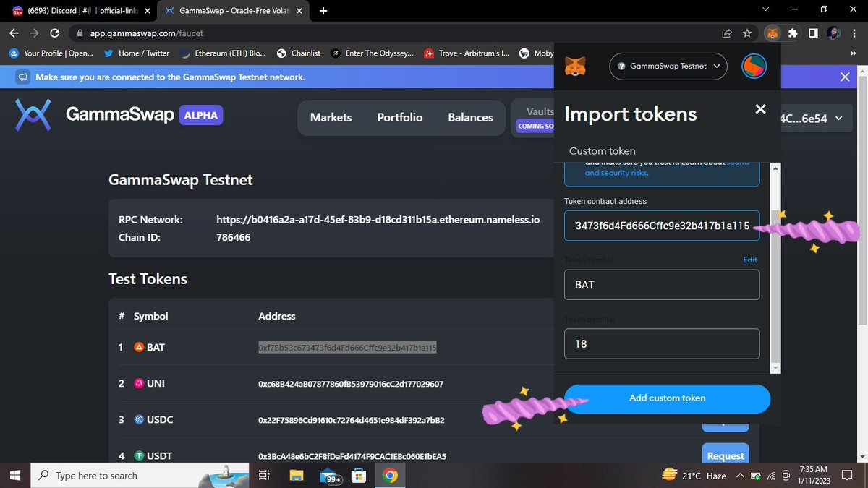Click the MetaMask extension icon in toolbar
This screenshot has width=868, height=488.
pyautogui.click(x=773, y=33)
